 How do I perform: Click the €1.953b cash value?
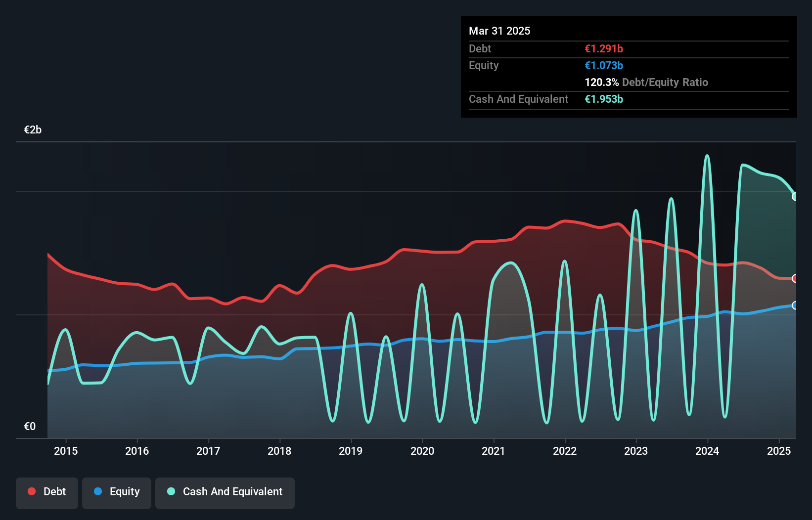tap(604, 99)
